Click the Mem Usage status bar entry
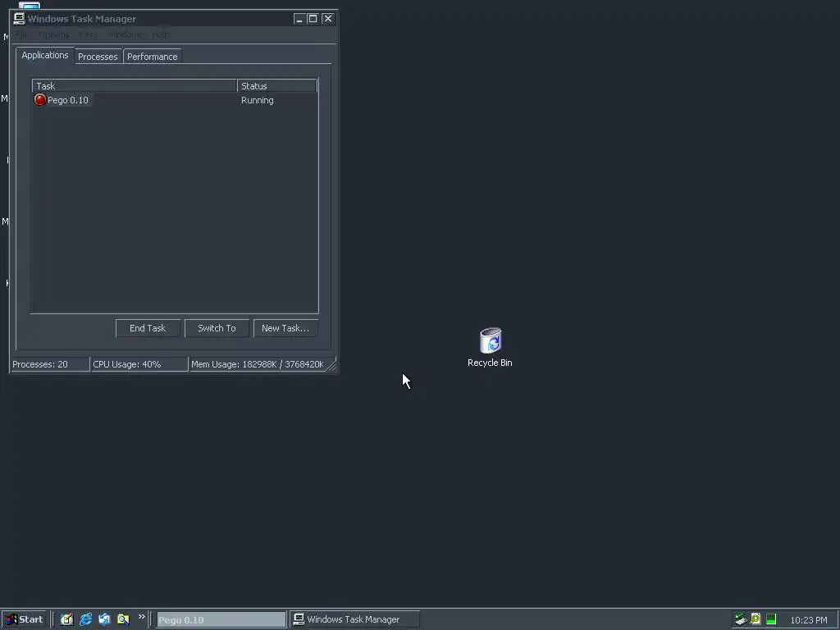840x630 pixels. (x=258, y=364)
